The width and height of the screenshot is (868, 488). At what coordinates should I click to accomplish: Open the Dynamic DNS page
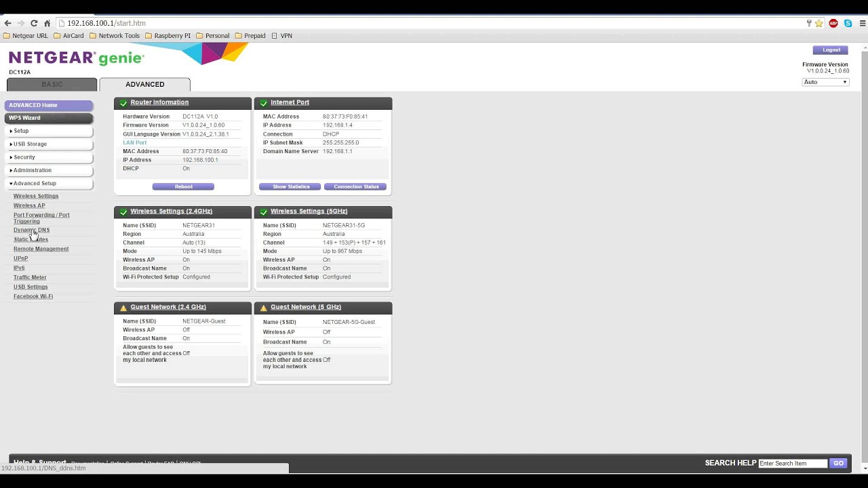coord(31,230)
